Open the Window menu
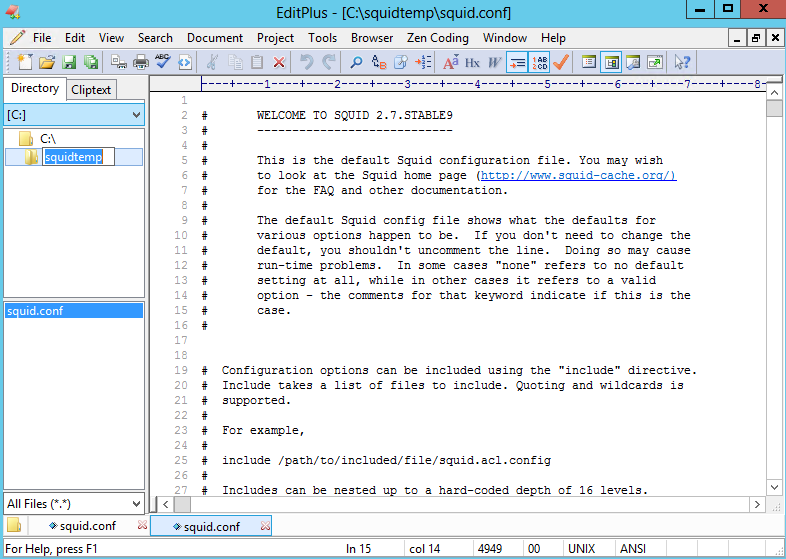The width and height of the screenshot is (786, 559). (505, 38)
